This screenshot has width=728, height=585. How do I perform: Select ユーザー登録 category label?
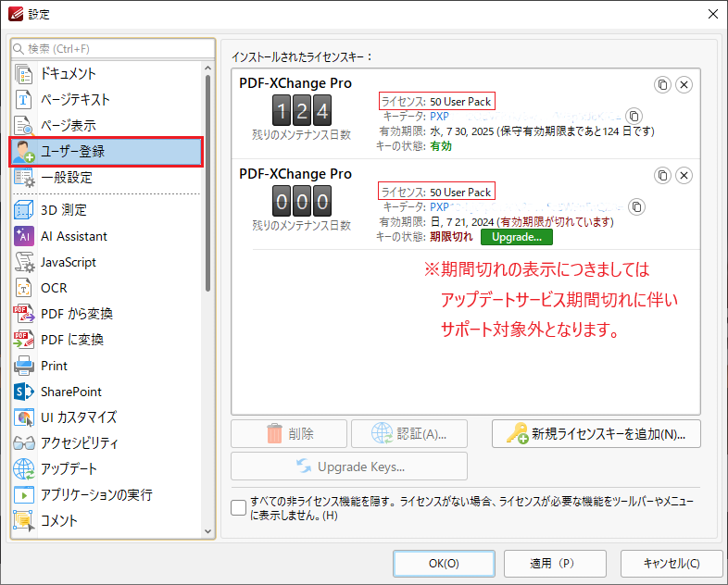73,152
